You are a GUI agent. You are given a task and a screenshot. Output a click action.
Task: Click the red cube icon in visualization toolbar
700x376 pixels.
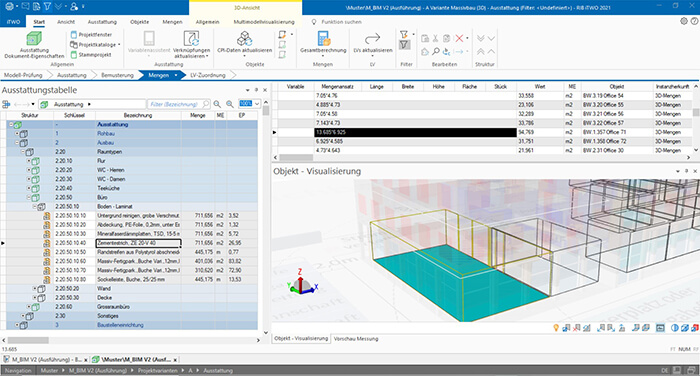click(695, 328)
